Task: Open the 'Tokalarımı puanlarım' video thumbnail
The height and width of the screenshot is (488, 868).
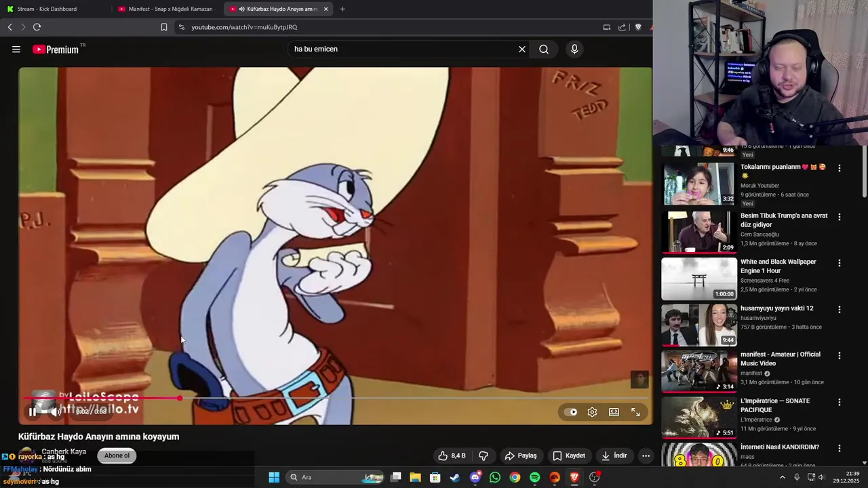Action: (x=699, y=184)
